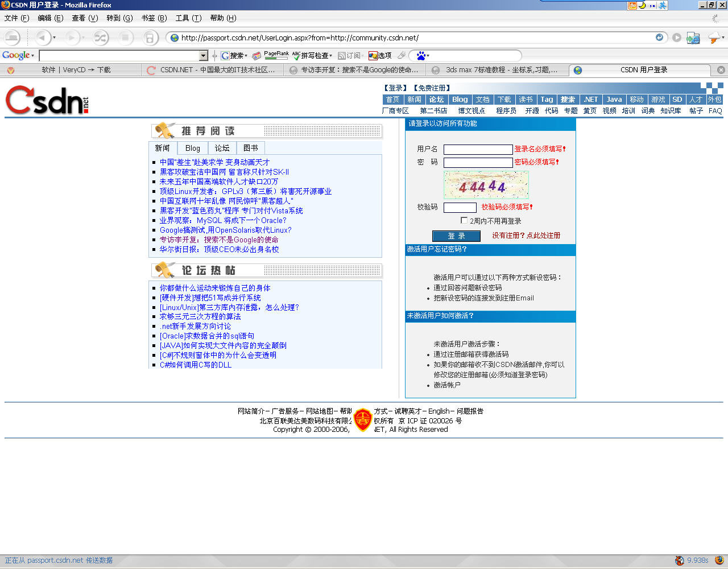Open the Blog item in CSDN nav bar

tap(460, 99)
